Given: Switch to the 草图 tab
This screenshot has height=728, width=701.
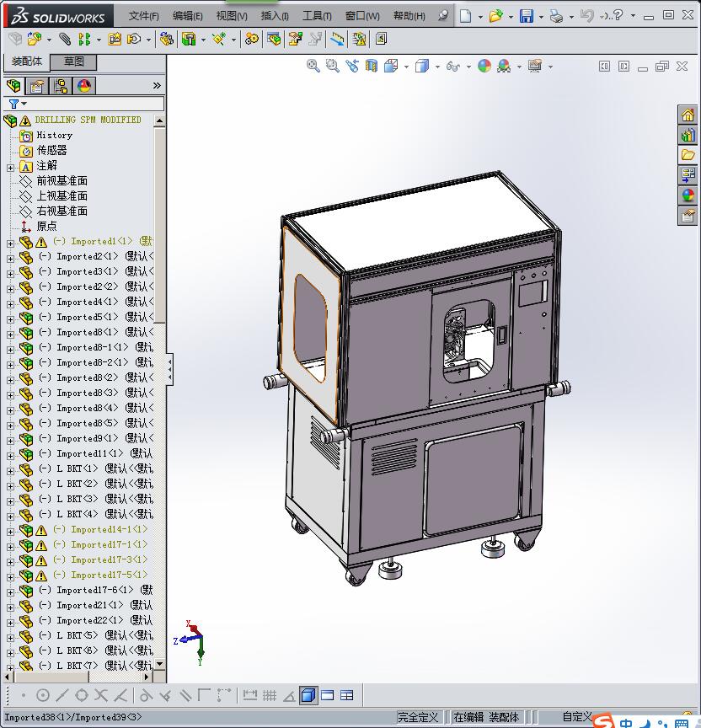Looking at the screenshot, I should point(73,62).
